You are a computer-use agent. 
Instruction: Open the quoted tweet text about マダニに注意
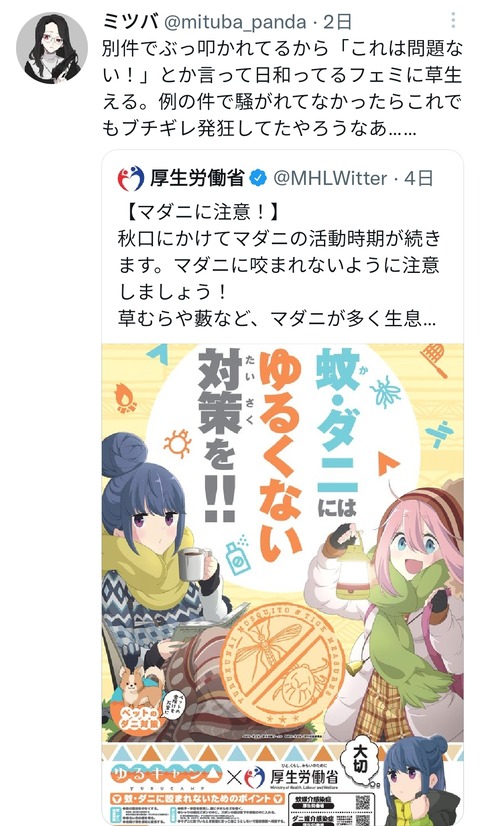point(279,265)
